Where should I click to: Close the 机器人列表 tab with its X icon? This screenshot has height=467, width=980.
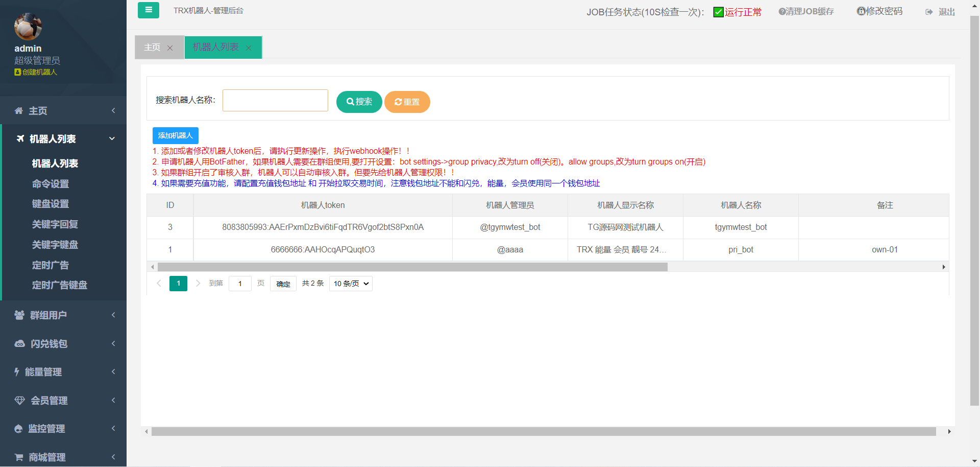(249, 48)
